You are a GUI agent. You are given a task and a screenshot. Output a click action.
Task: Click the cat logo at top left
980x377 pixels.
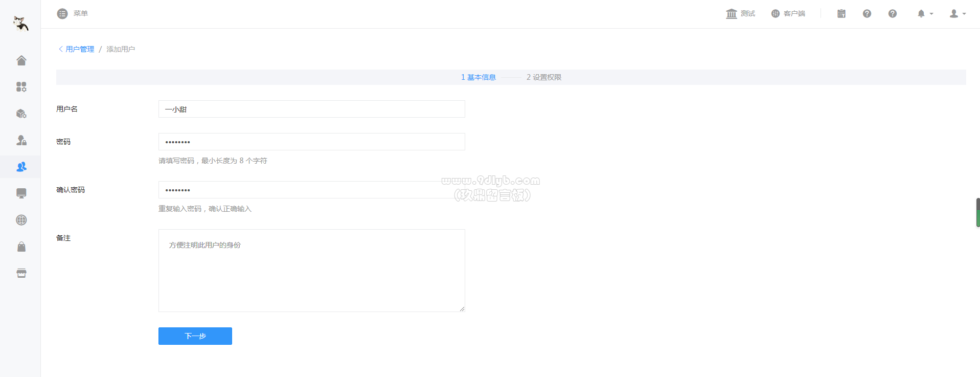coord(20,23)
